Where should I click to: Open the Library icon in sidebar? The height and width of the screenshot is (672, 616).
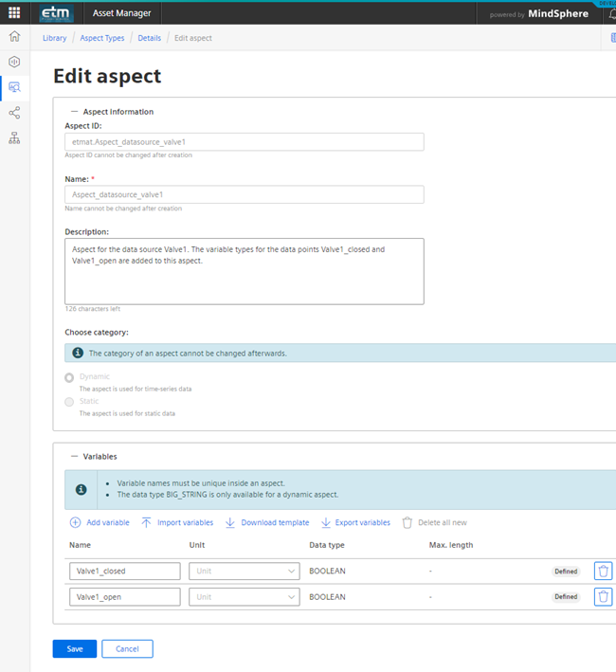pos(14,87)
